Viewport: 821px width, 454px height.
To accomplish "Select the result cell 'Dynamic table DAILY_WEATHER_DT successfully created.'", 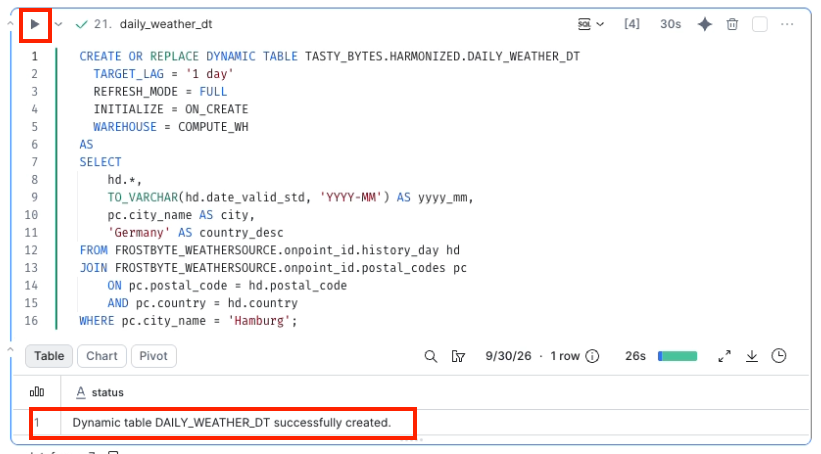I will (x=232, y=423).
